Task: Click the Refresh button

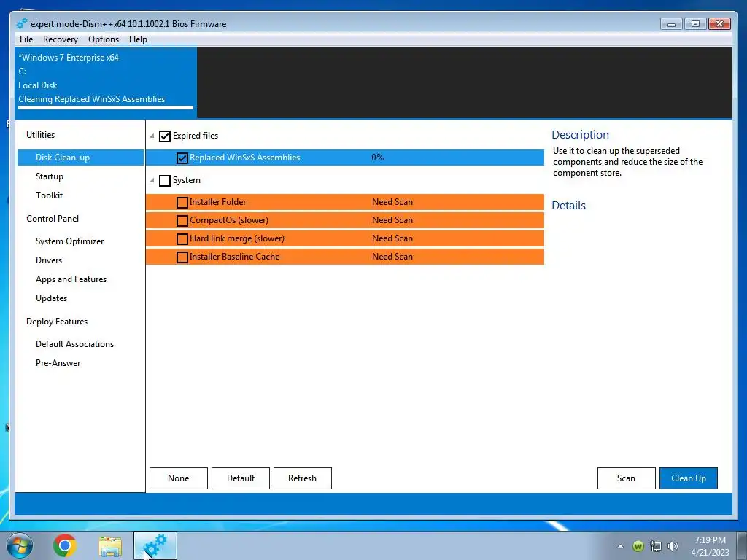Action: tap(303, 478)
